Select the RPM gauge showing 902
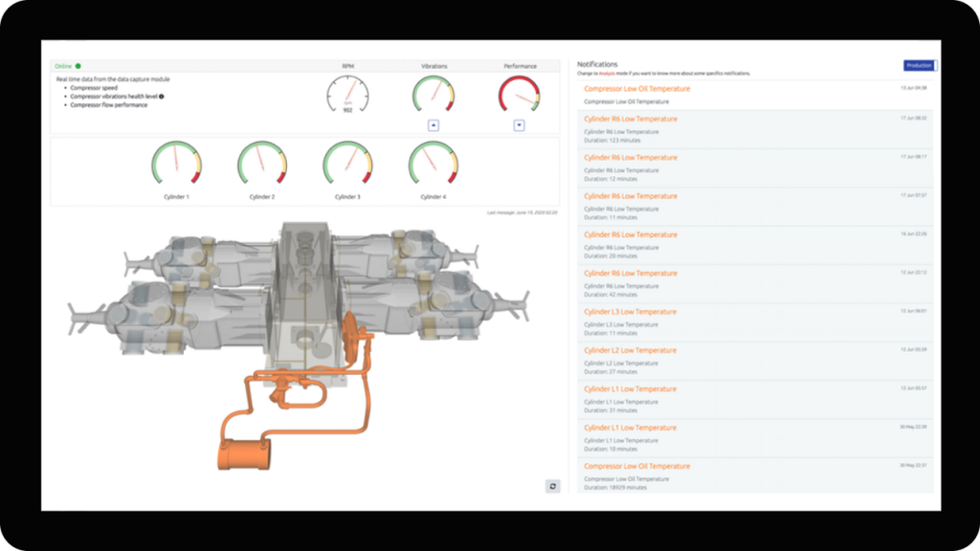 click(x=346, y=96)
